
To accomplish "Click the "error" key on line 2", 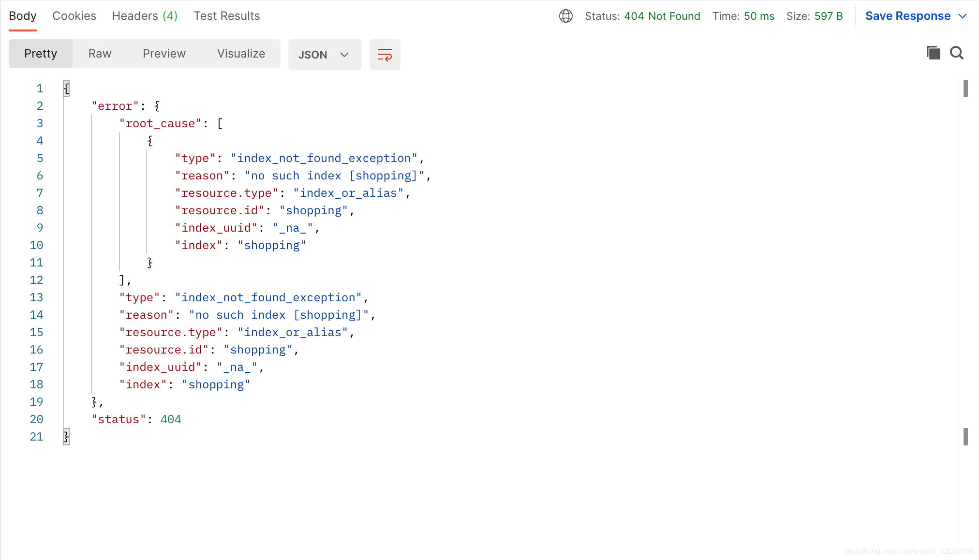I will 115,106.
